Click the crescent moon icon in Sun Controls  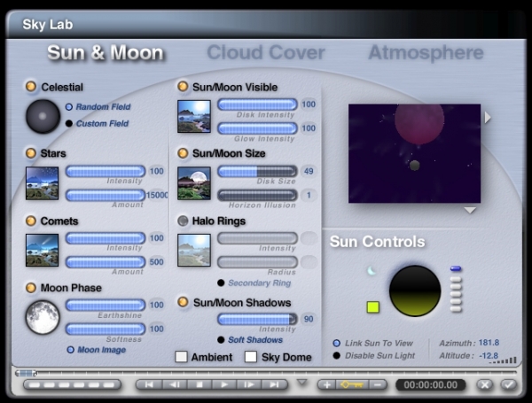click(x=372, y=270)
